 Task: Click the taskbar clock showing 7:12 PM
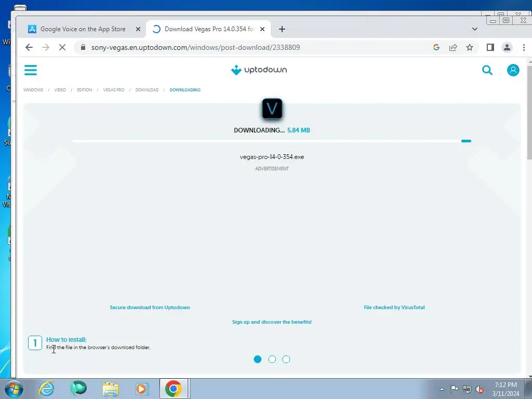click(506, 389)
